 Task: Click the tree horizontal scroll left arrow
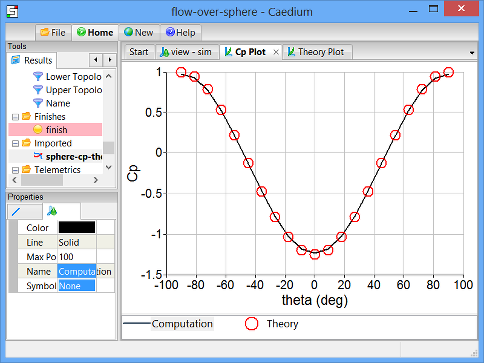click(x=14, y=180)
